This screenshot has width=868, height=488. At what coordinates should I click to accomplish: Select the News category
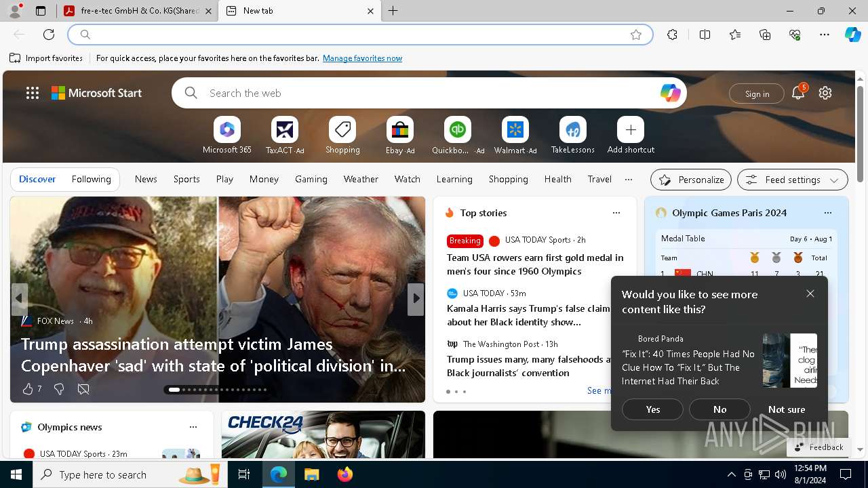tap(146, 180)
